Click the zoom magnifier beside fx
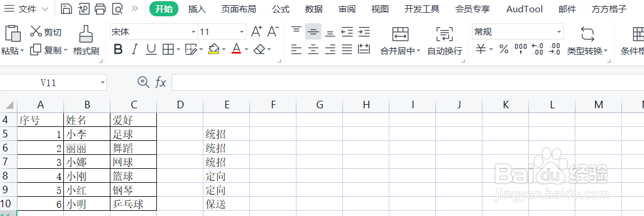The height and width of the screenshot is (216, 644). [x=143, y=82]
